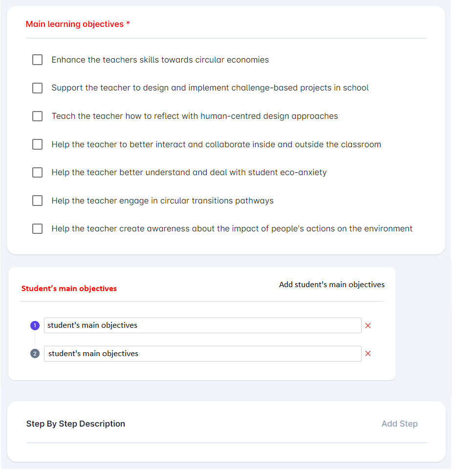Check 'Enhance the teachers skills towards circular economies'
Screen dimensions: 458x476
click(38, 60)
